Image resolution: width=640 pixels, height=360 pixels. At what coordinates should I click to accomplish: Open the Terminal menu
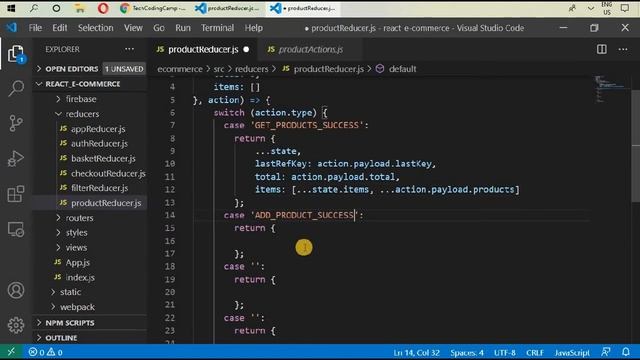pos(217,28)
